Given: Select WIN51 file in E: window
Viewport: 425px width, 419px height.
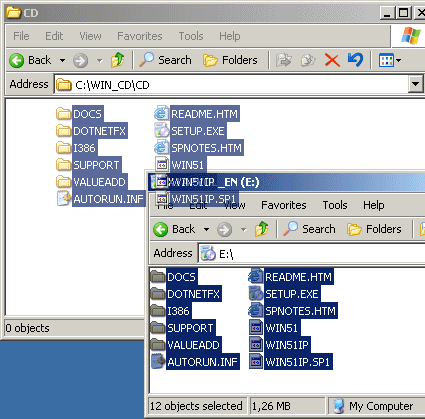Looking at the screenshot, I should (274, 328).
